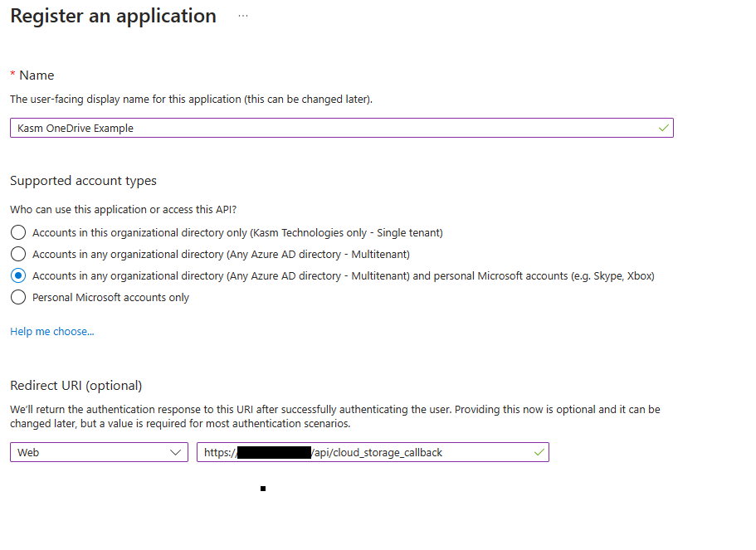756x550 pixels.
Task: Click the 'Who can use this application' question text
Action: coord(129,209)
